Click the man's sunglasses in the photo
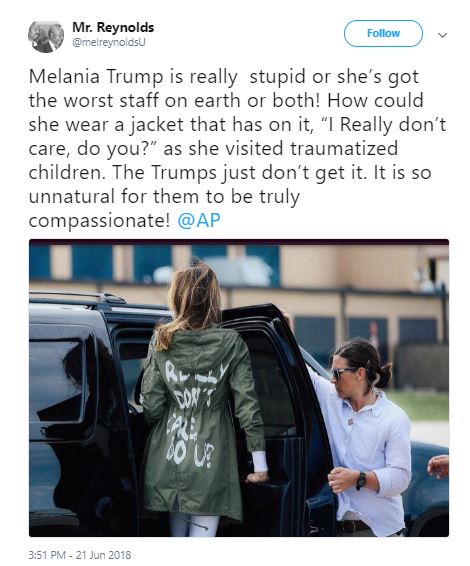The height and width of the screenshot is (566, 470). tap(341, 373)
